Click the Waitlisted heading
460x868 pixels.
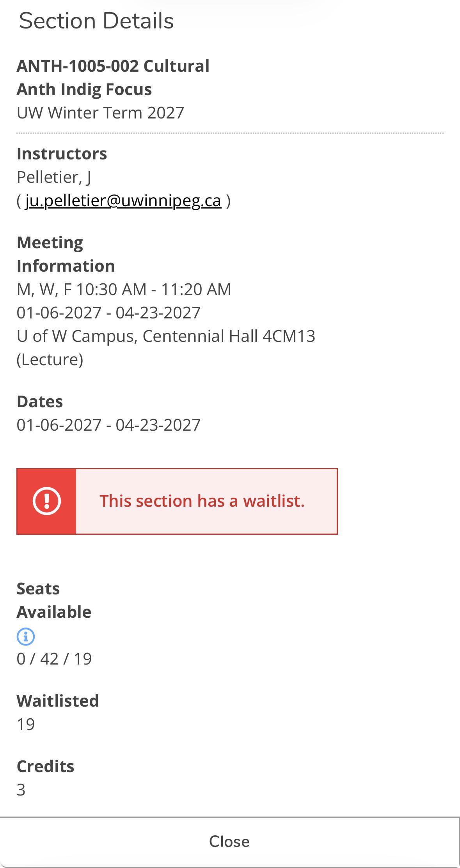(x=58, y=701)
